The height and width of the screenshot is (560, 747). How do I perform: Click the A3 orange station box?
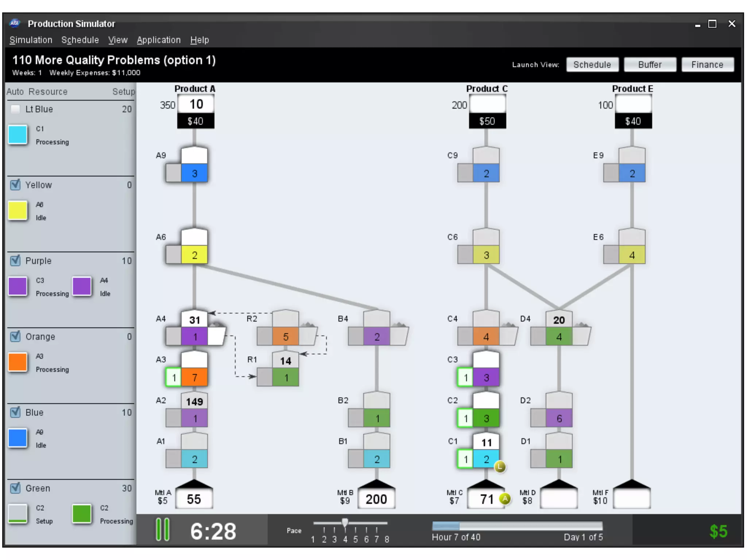pyautogui.click(x=194, y=377)
